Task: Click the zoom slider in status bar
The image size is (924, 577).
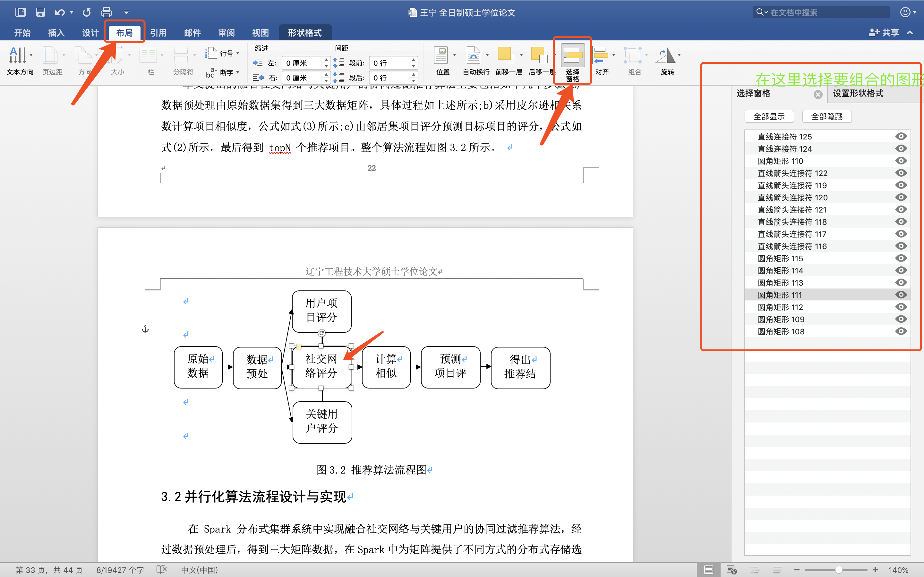Action: (x=838, y=570)
